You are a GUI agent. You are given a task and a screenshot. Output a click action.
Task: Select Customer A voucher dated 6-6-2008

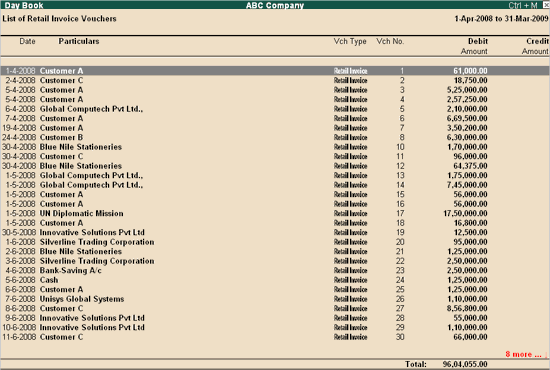coord(275,289)
